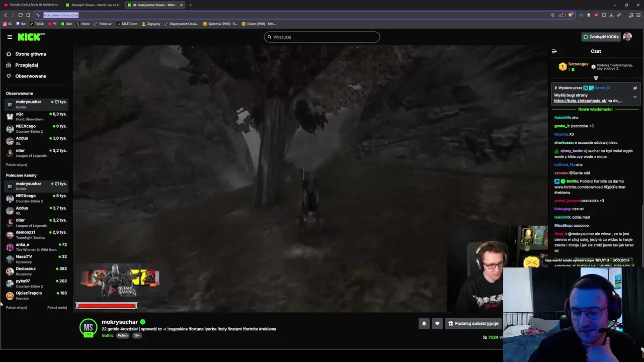Open browser downloads icon

coord(611,15)
